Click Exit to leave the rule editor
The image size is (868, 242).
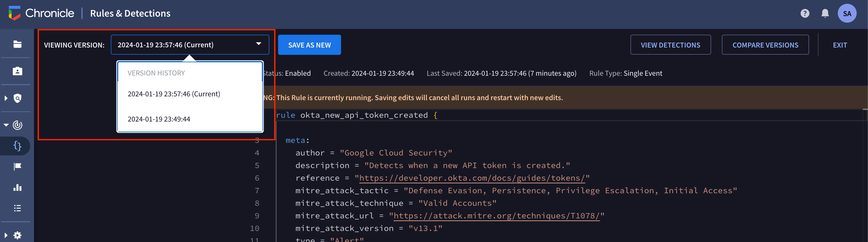click(x=840, y=45)
